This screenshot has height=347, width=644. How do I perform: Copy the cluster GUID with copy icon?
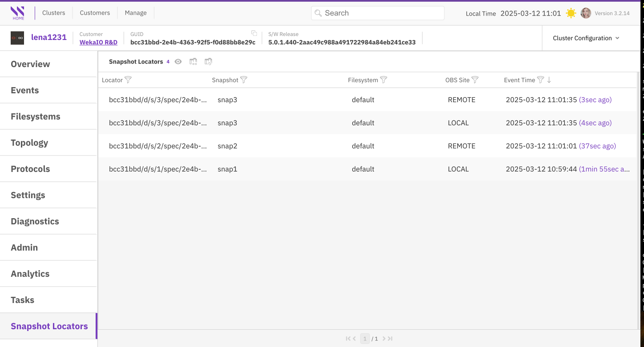(x=254, y=33)
